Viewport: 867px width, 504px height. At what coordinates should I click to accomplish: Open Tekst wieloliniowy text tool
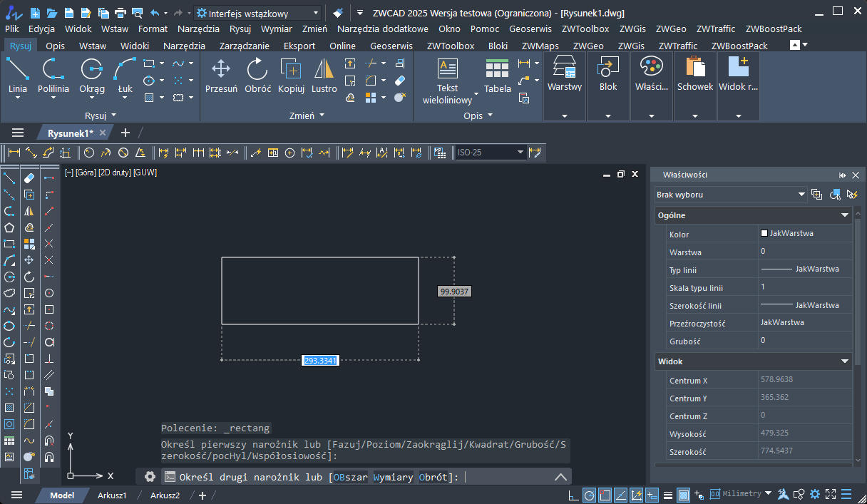pyautogui.click(x=448, y=81)
